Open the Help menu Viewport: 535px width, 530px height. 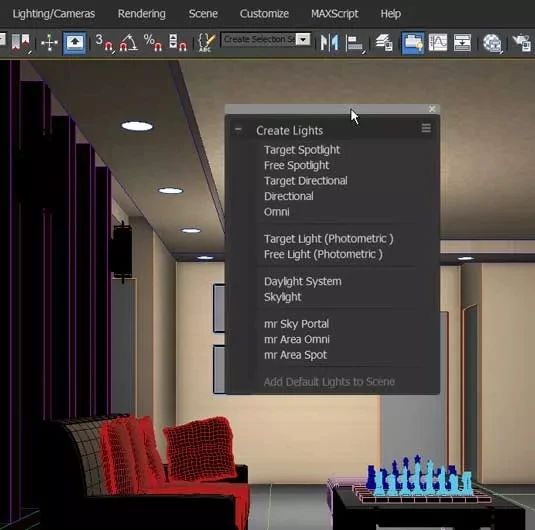coord(390,14)
